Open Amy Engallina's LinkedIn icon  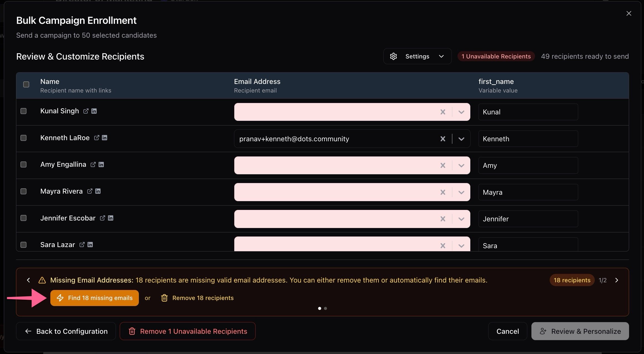click(101, 165)
